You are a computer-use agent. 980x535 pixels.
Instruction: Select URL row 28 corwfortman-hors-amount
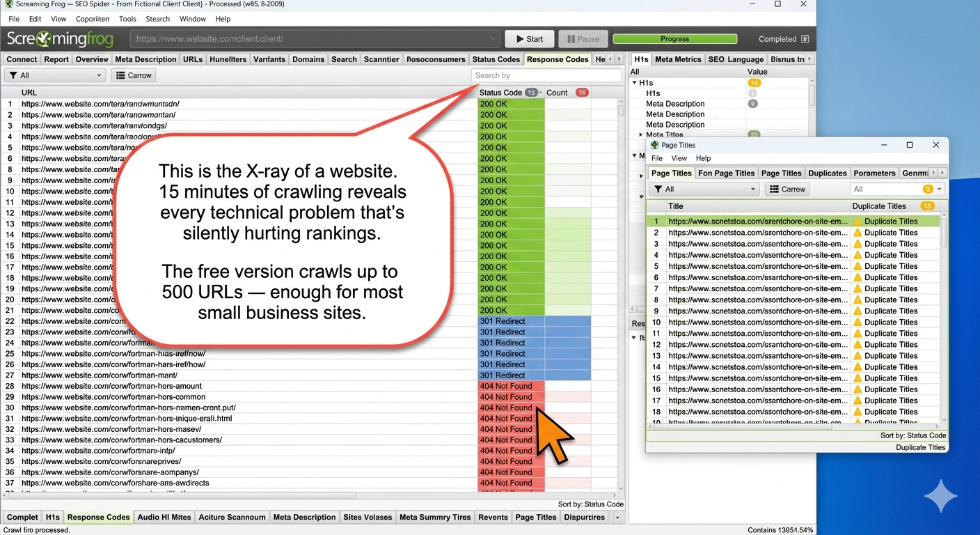click(x=111, y=386)
